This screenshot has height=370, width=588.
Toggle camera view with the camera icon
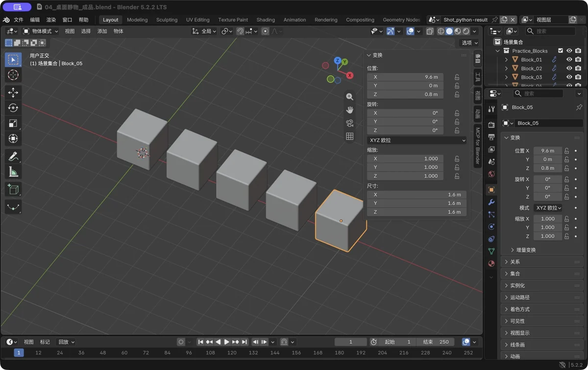point(349,123)
